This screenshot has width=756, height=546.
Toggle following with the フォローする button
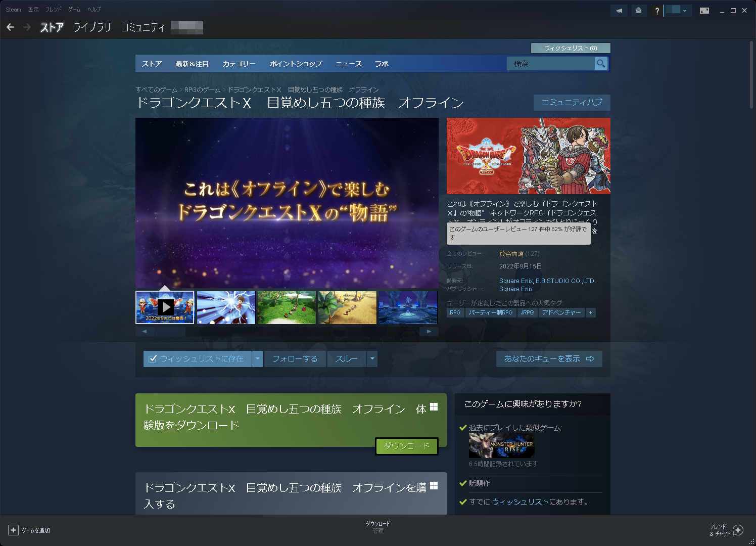click(295, 358)
